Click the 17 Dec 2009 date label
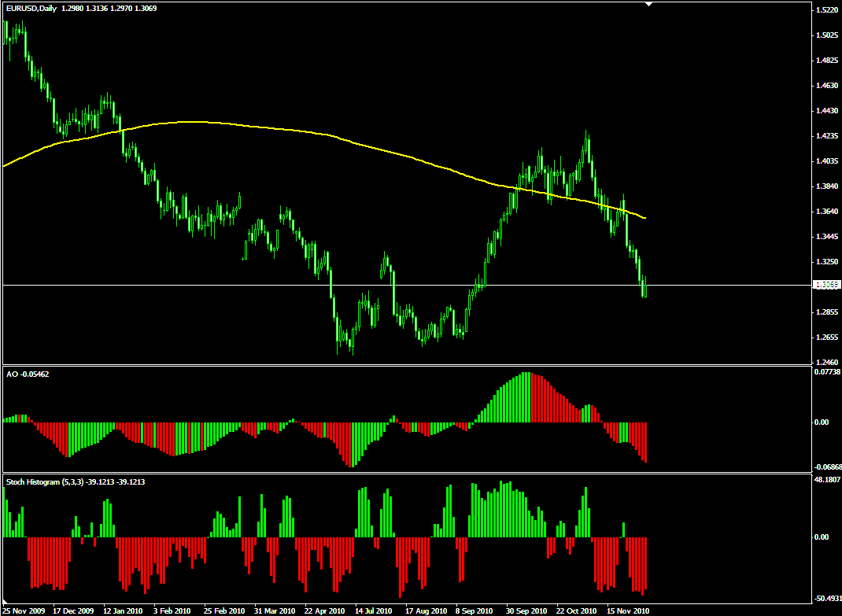This screenshot has width=842, height=616. pos(73,611)
